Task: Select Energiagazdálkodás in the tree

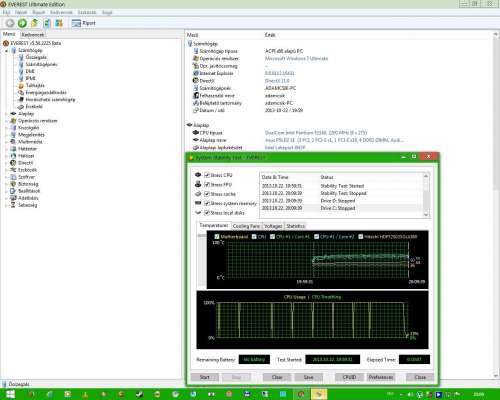Action: click(x=46, y=92)
